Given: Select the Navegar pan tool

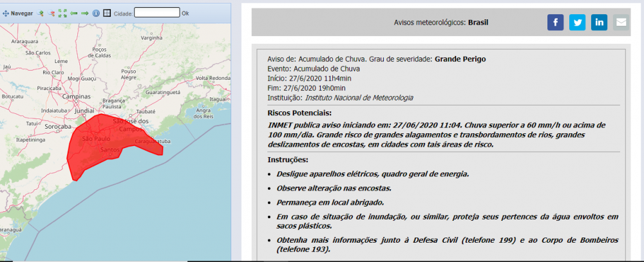Looking at the screenshot, I should [x=18, y=13].
